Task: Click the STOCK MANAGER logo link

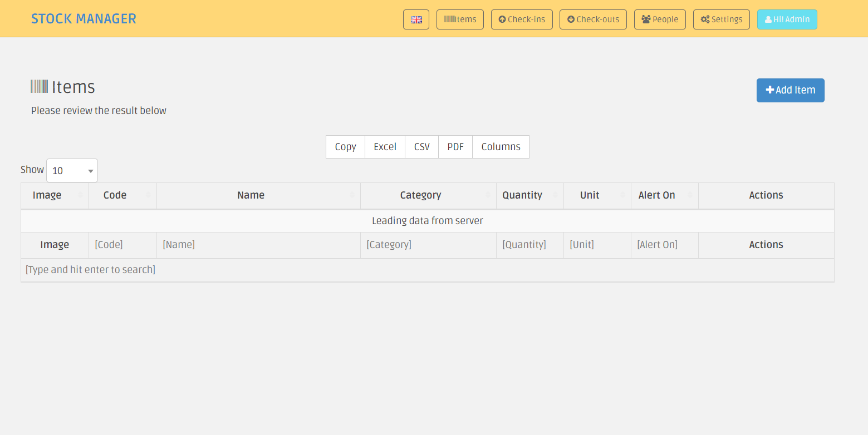Action: tap(84, 19)
